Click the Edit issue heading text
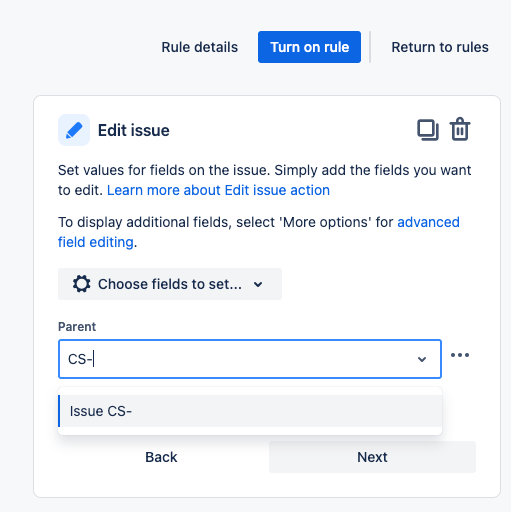 pos(134,130)
